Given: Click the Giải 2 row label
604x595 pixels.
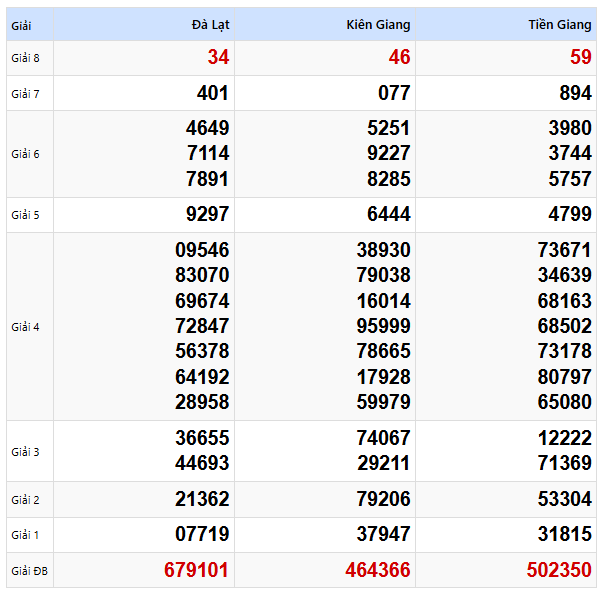Looking at the screenshot, I should point(25,500).
